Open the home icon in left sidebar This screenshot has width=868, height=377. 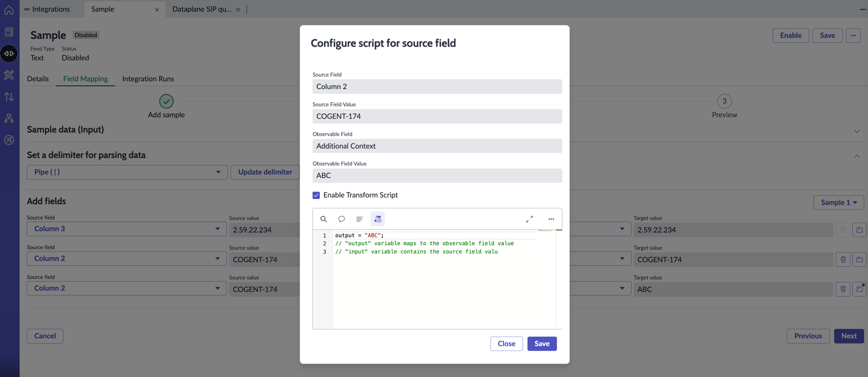pyautogui.click(x=9, y=10)
